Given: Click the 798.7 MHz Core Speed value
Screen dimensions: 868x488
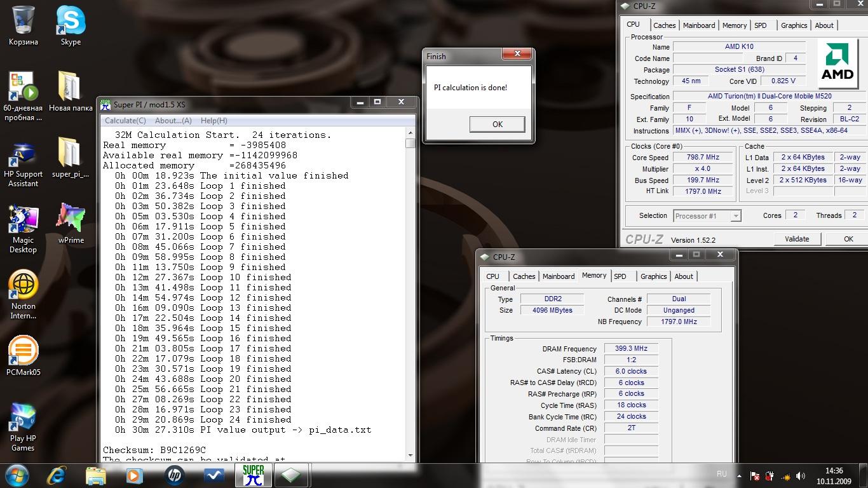Looking at the screenshot, I should pos(702,158).
